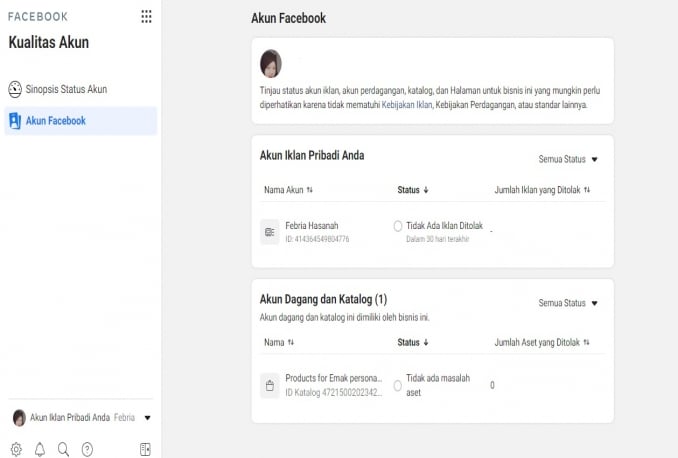Open the Akun Iklan Pribadi Anda account switcher

tap(82, 417)
